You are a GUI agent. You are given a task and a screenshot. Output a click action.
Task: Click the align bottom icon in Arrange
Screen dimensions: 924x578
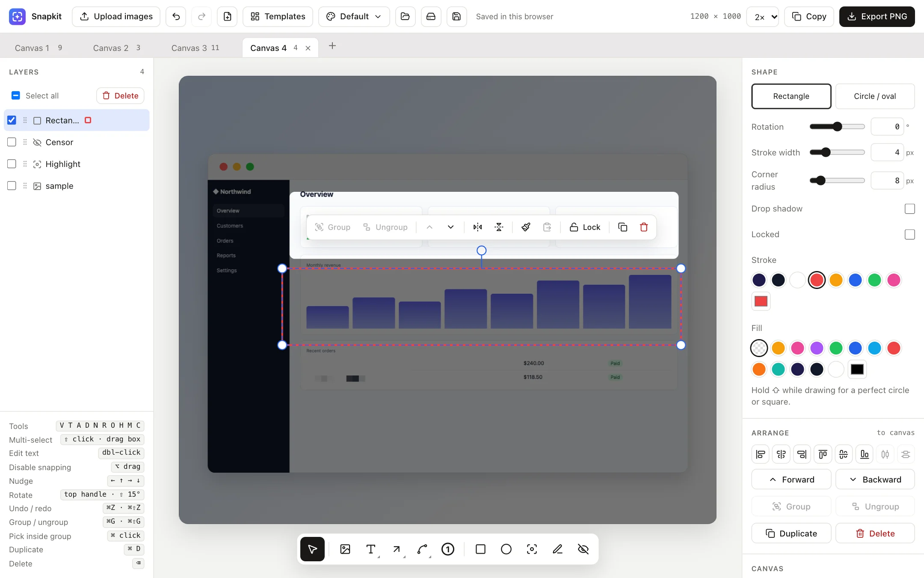[x=865, y=454]
